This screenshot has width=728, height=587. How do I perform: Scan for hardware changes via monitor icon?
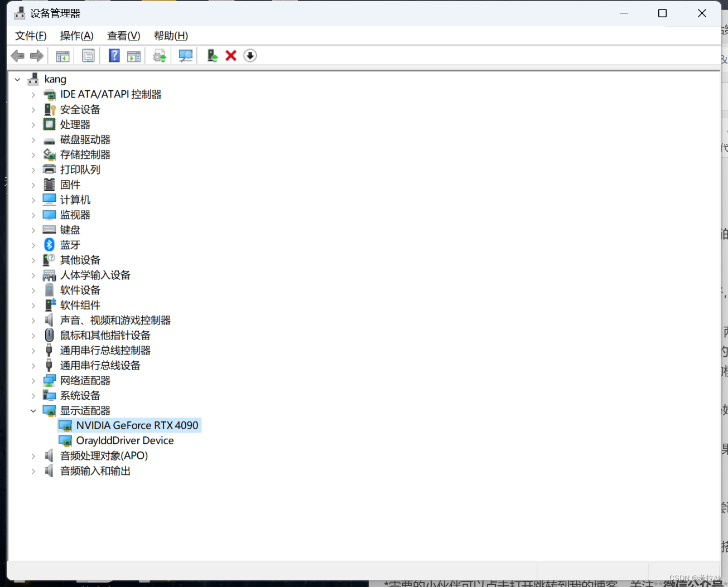point(185,56)
